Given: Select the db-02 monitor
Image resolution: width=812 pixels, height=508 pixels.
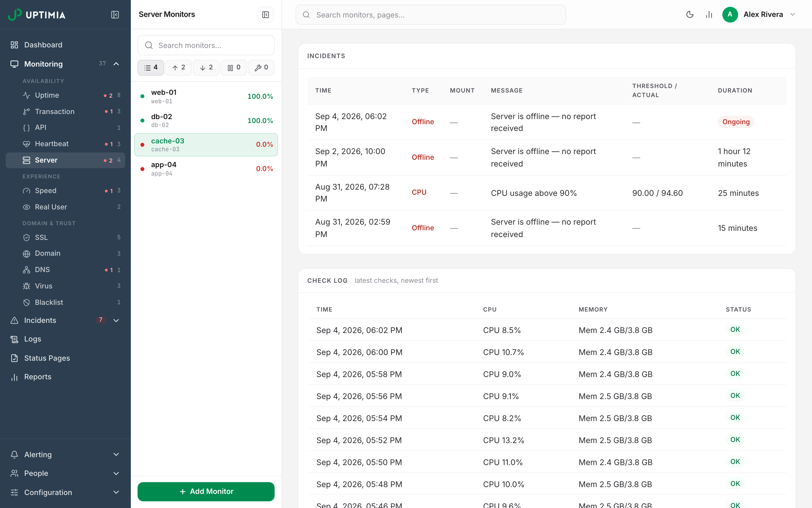Looking at the screenshot, I should pyautogui.click(x=206, y=121).
